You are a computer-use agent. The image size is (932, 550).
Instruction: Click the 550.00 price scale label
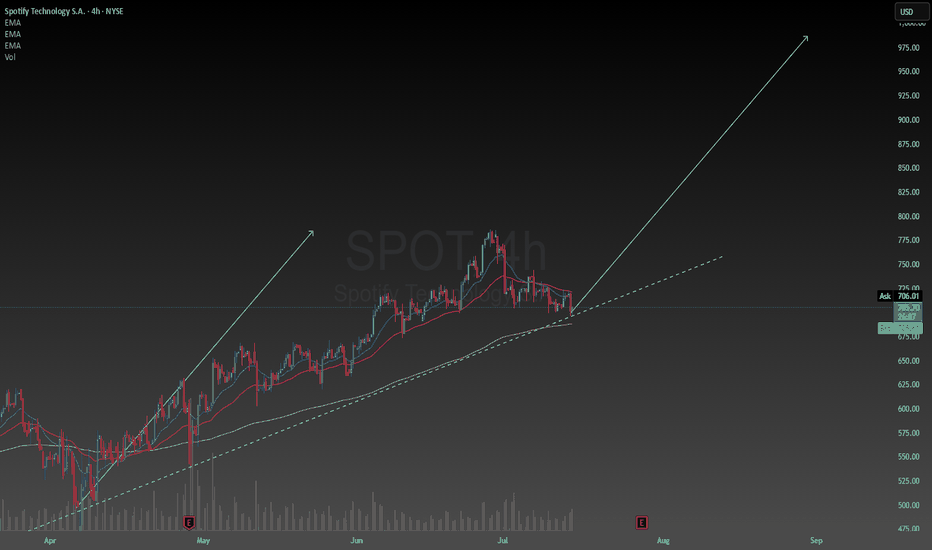(908, 457)
